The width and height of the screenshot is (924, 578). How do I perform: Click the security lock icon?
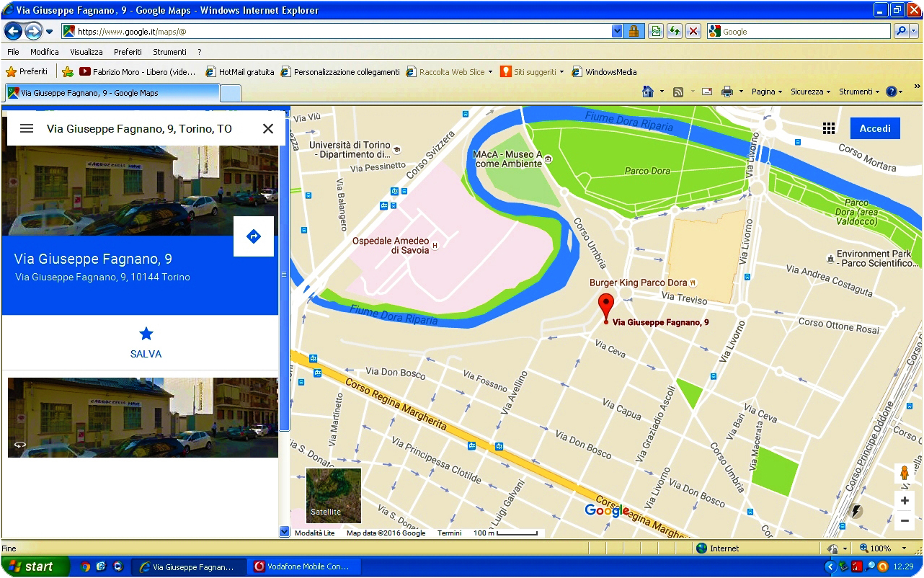[634, 31]
